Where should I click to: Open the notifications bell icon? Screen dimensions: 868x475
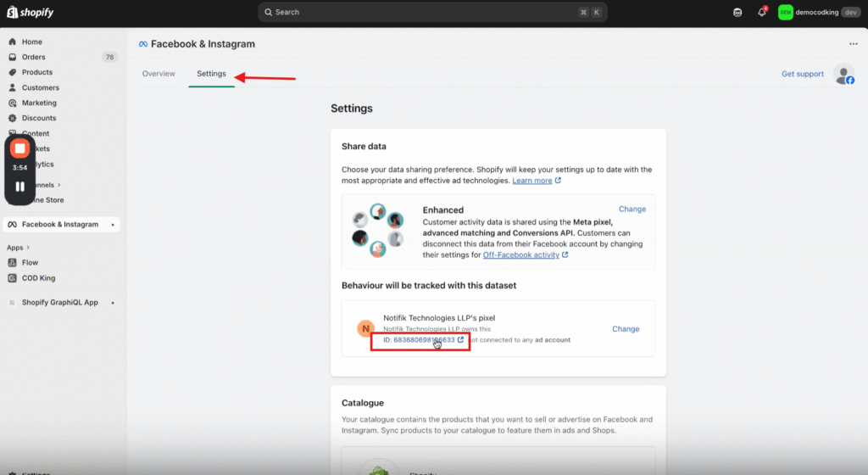coord(761,13)
